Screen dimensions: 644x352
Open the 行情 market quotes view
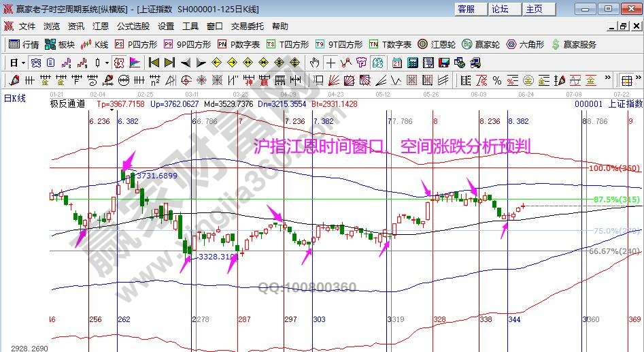tap(23, 44)
